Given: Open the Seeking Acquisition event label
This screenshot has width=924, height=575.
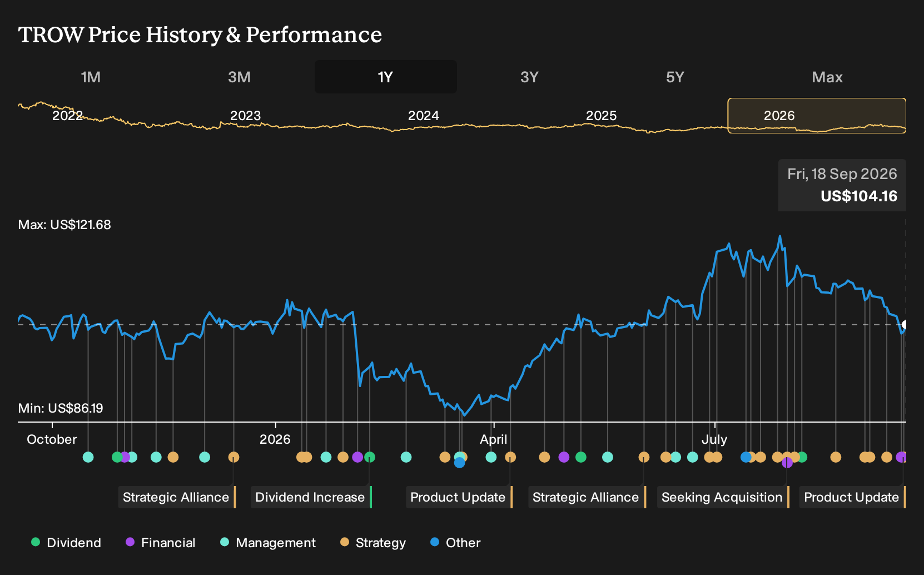Looking at the screenshot, I should (723, 497).
